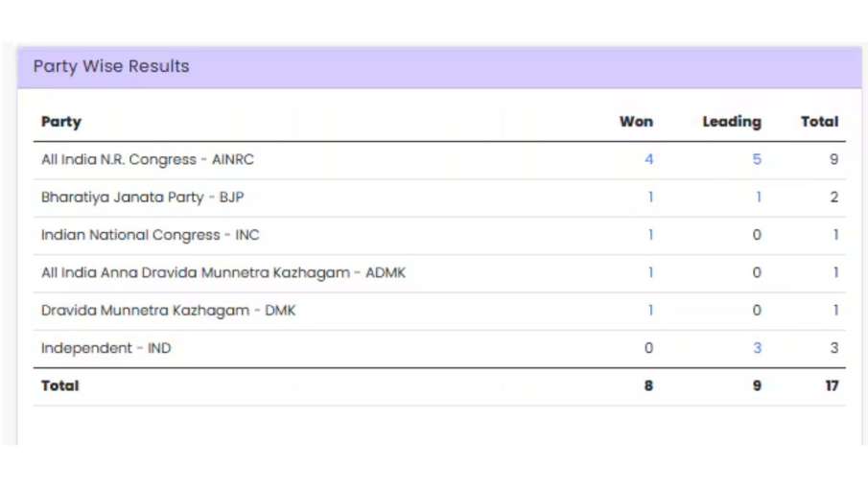Select the Total column header
868x488 pixels.
[x=819, y=122]
